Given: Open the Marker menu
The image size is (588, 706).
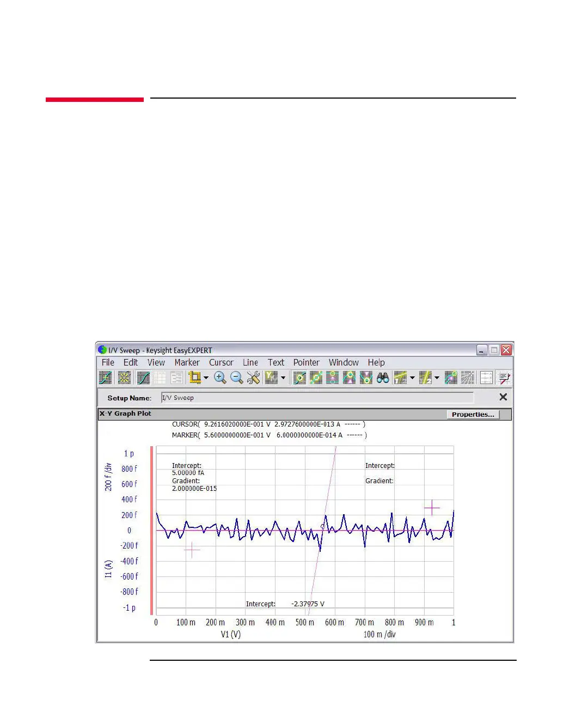Looking at the screenshot, I should click(187, 362).
